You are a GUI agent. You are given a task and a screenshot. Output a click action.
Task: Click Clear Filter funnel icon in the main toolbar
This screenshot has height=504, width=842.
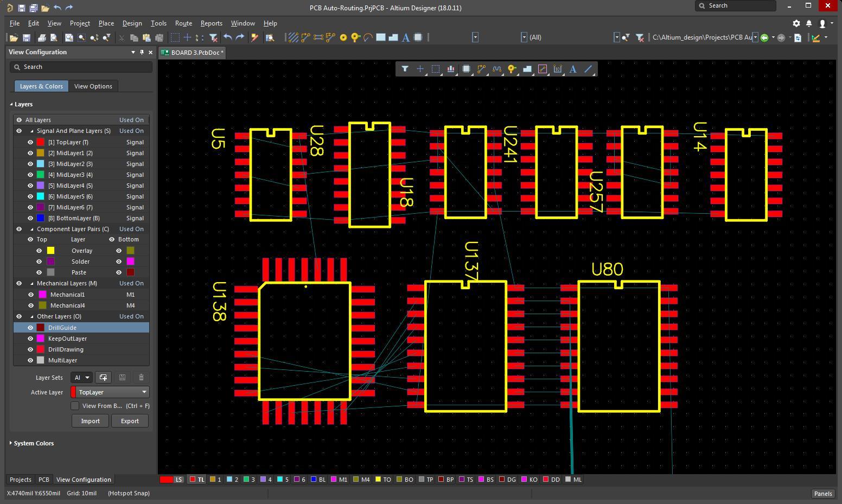213,37
